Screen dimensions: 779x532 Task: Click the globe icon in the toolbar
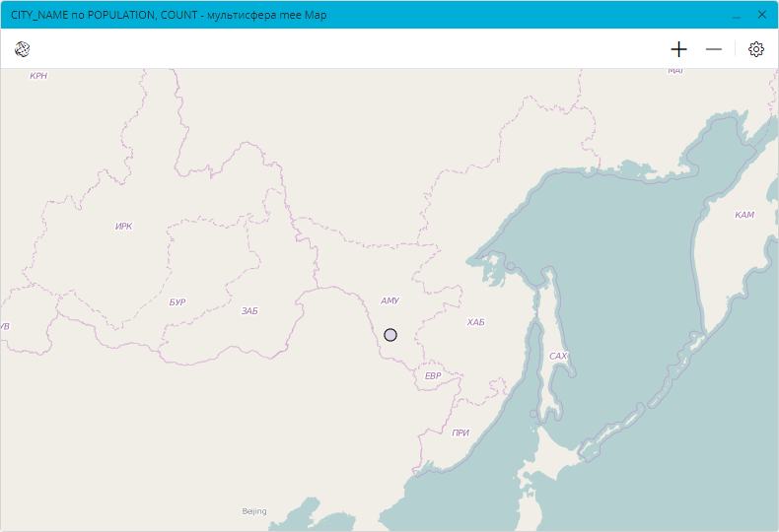[22, 49]
